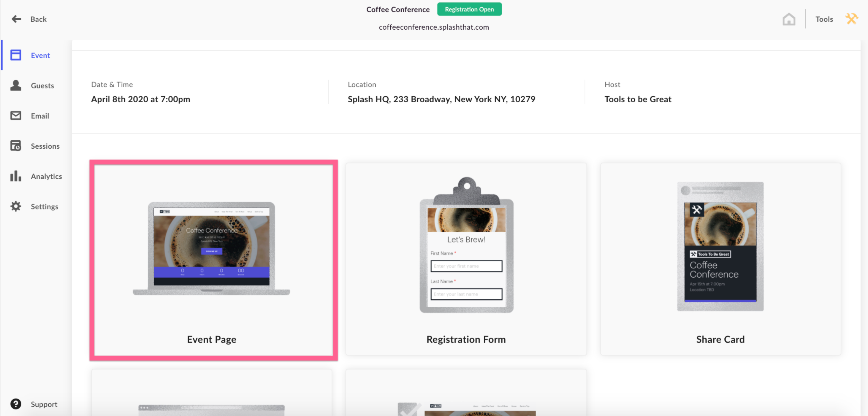
Task: Click the laptop preview thumbnail image
Action: pyautogui.click(x=212, y=248)
